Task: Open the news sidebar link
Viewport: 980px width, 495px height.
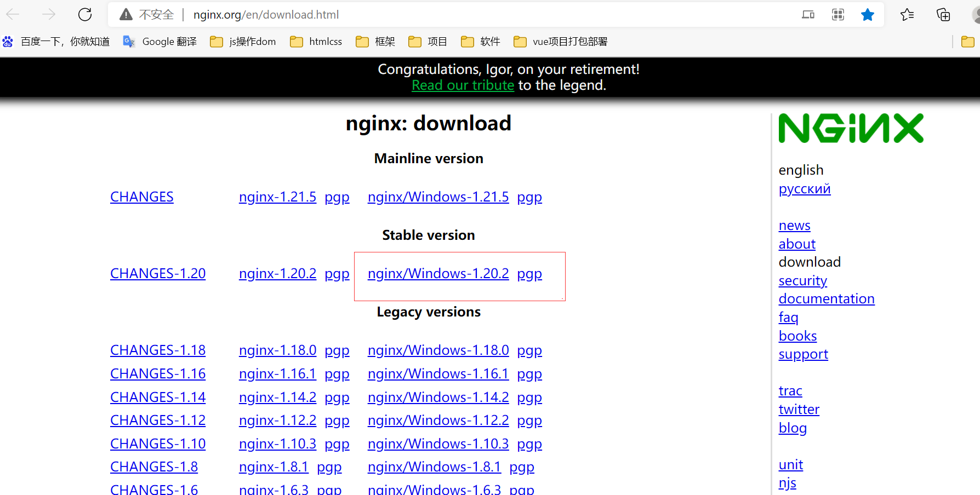Action: pyautogui.click(x=794, y=226)
